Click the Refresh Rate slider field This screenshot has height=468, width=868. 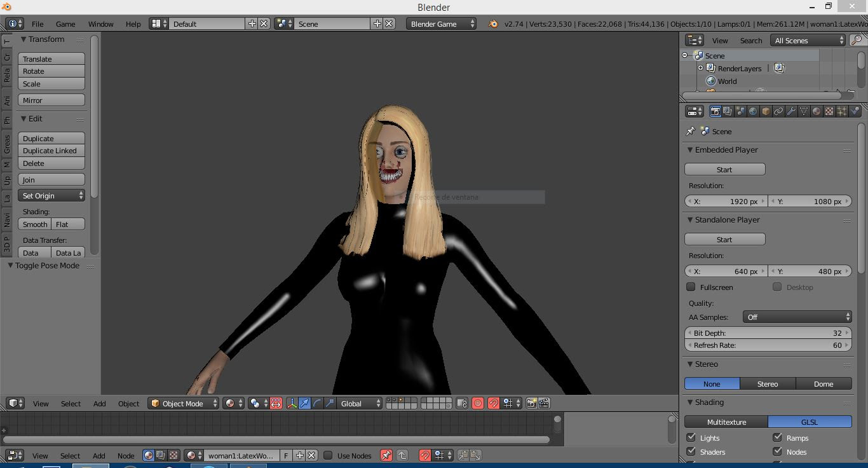[768, 345]
